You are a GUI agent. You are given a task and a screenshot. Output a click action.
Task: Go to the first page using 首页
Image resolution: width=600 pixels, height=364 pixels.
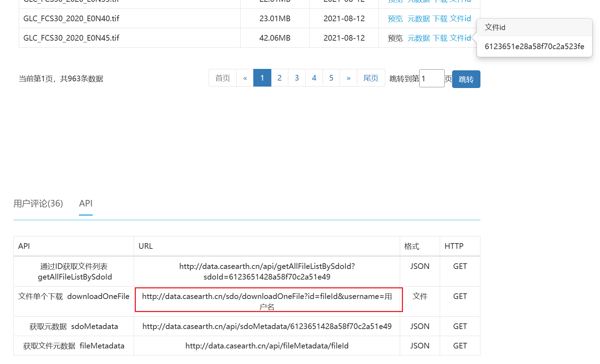[x=223, y=78]
